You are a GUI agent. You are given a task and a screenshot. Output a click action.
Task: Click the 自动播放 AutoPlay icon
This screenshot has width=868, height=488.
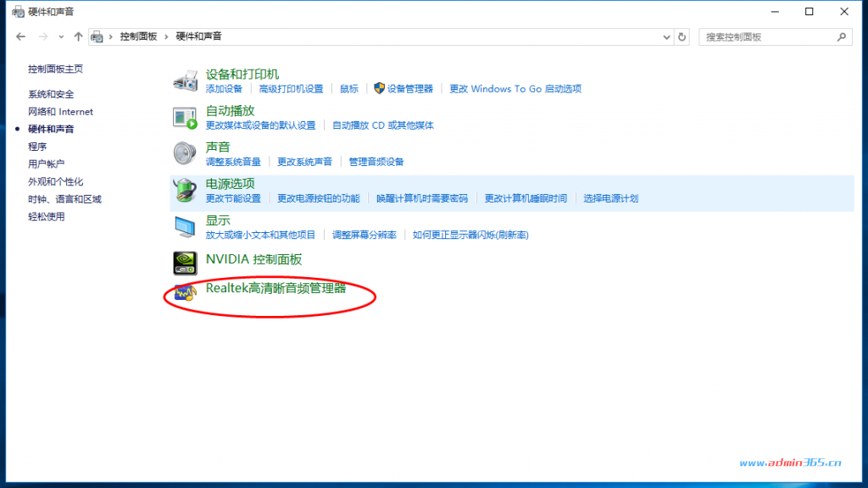pos(185,117)
